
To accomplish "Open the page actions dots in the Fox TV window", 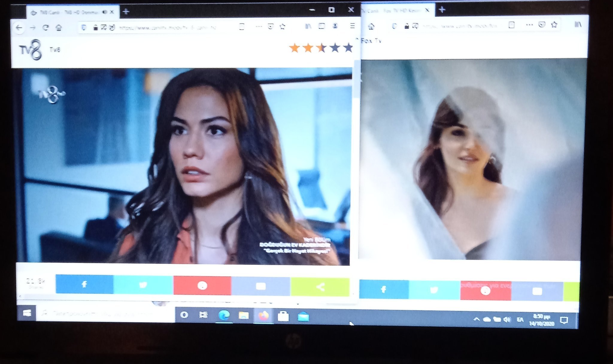I will 529,25.
